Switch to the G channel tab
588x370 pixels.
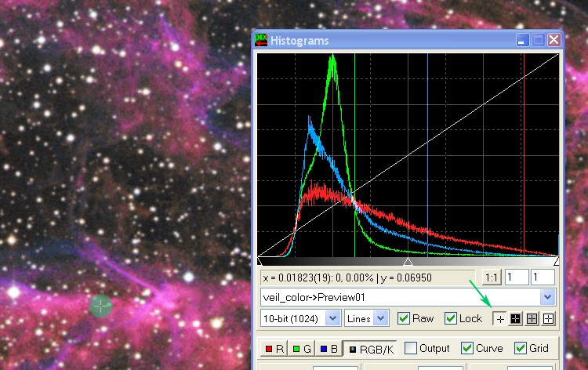(302, 349)
